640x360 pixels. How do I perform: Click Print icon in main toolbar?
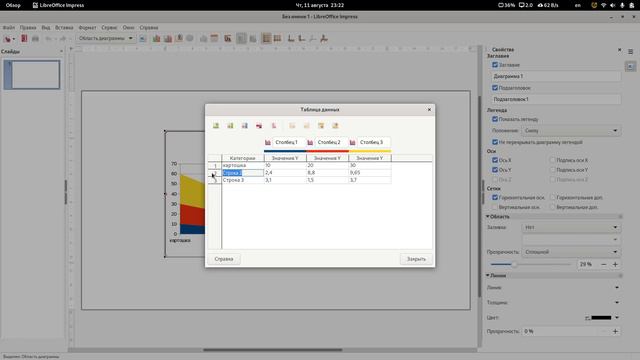tap(36, 38)
